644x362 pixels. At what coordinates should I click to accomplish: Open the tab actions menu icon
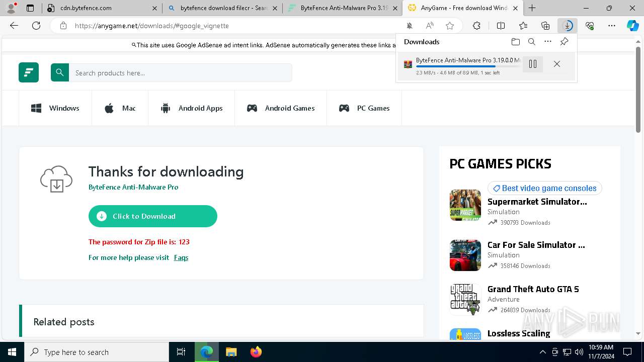click(x=30, y=8)
